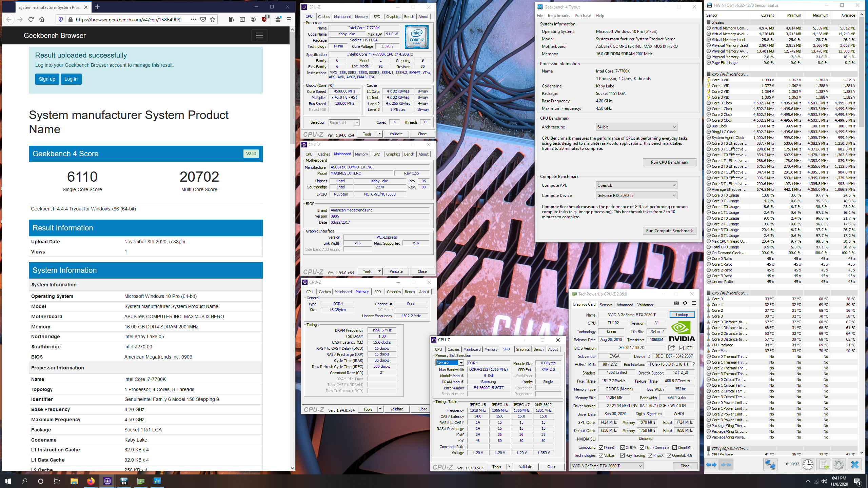Screen dimensions: 868x488
Task: Show Firefox sidebars icon
Action: point(242,19)
